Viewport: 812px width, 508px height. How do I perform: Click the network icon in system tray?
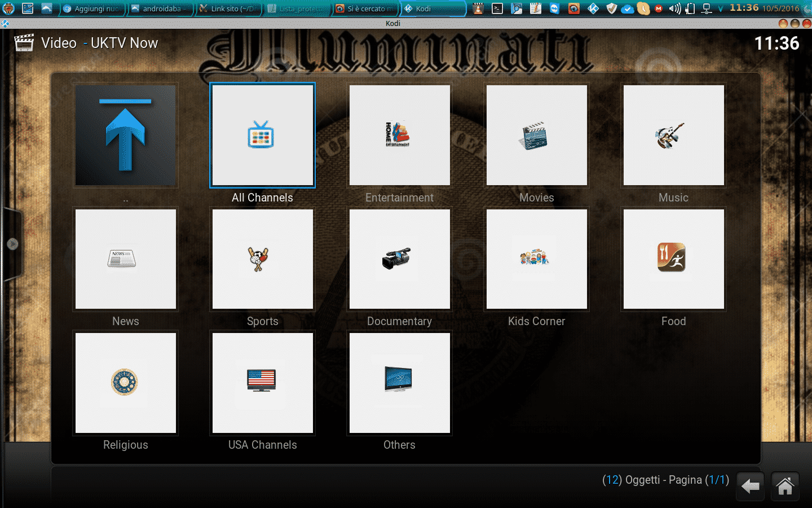tap(706, 8)
